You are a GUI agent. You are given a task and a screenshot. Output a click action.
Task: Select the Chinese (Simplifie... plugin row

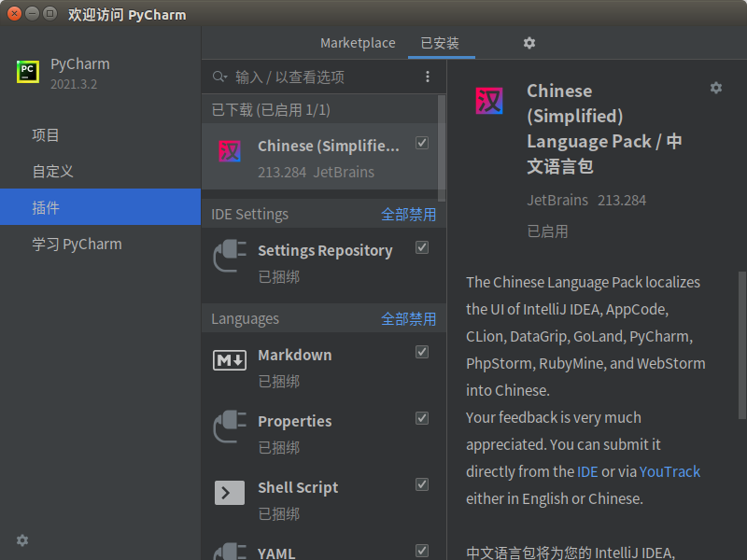(319, 157)
